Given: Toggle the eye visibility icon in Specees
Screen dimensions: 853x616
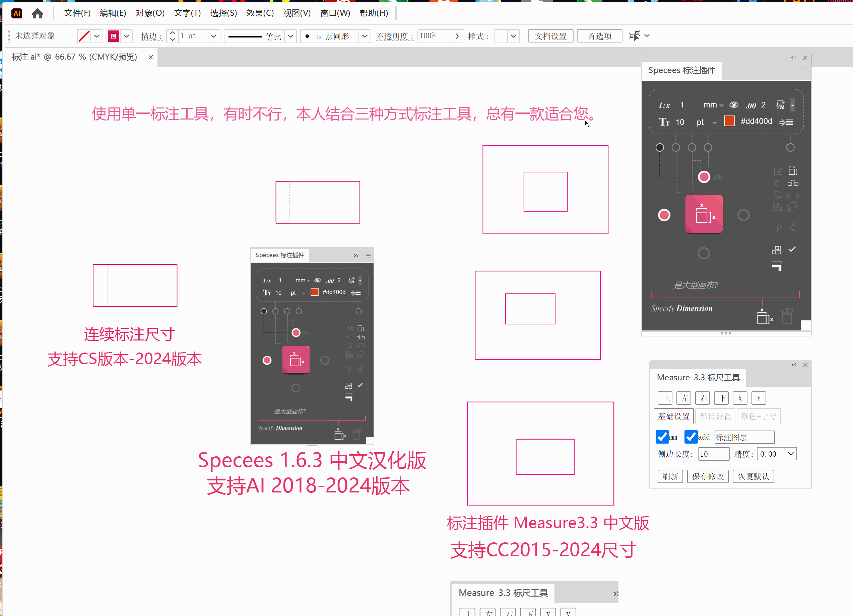Looking at the screenshot, I should point(733,105).
